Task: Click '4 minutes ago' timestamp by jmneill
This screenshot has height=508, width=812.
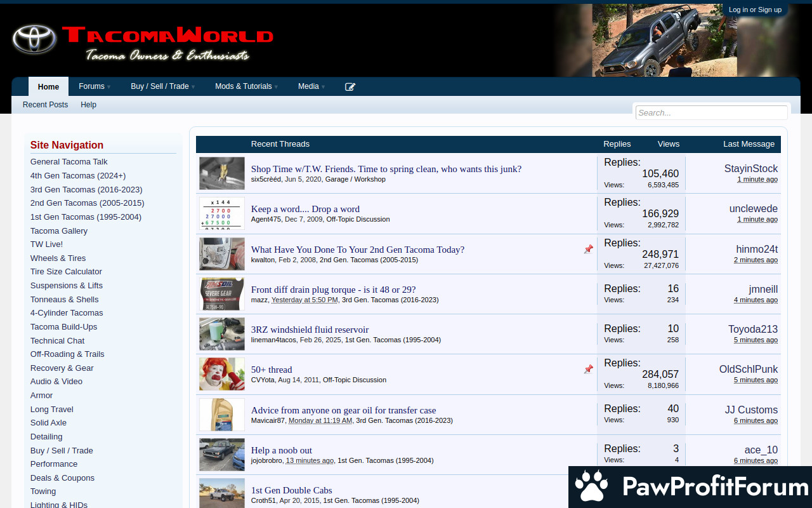Action: click(x=756, y=300)
